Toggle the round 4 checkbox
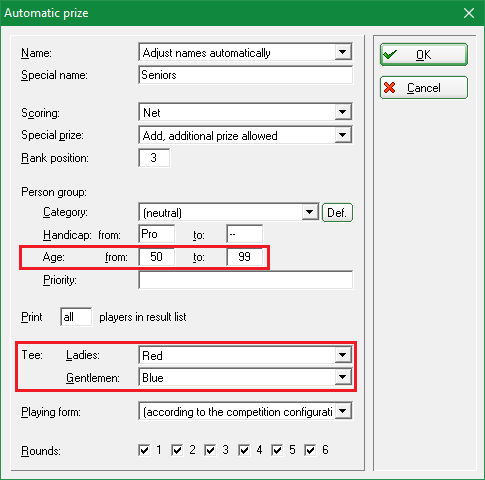This screenshot has height=480, width=485. (244, 450)
